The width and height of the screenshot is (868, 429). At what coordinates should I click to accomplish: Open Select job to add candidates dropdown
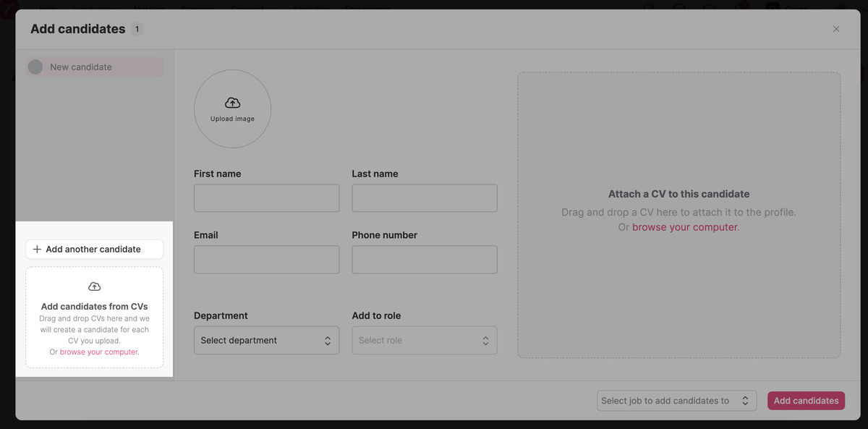[676, 401]
